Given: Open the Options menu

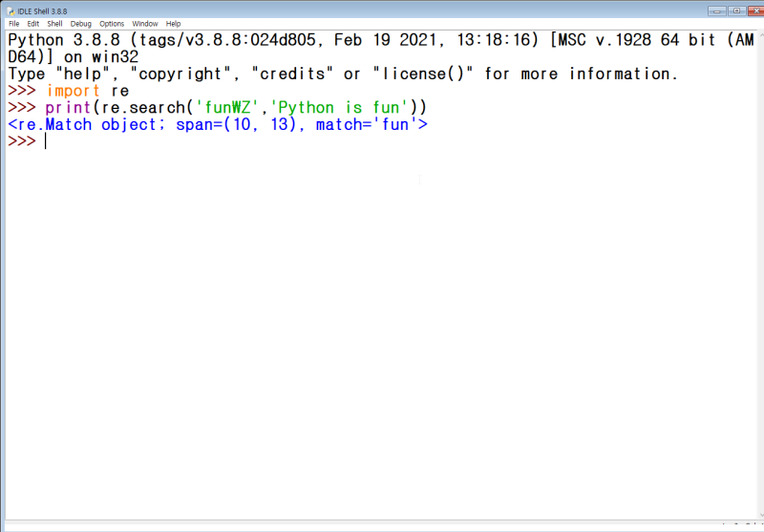Looking at the screenshot, I should pyautogui.click(x=112, y=23).
